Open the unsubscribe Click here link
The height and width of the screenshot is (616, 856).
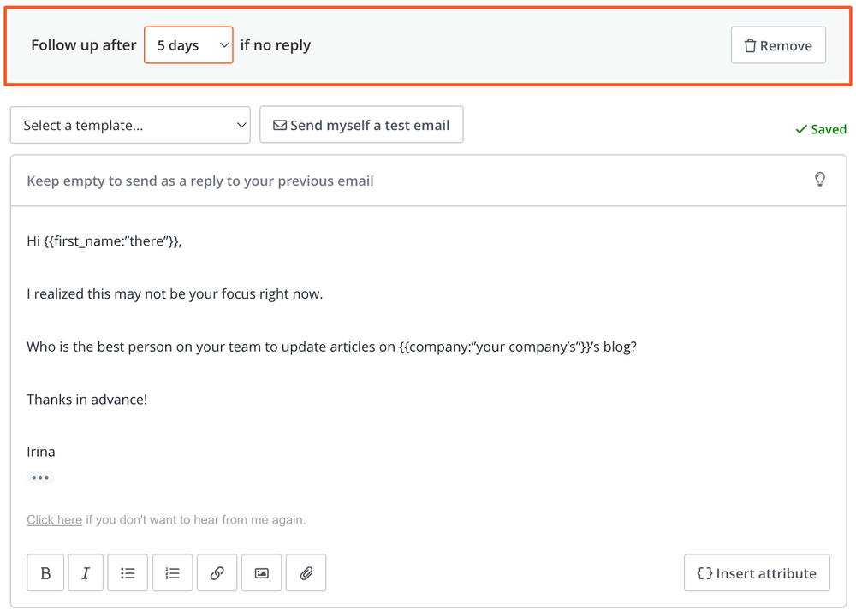(54, 519)
